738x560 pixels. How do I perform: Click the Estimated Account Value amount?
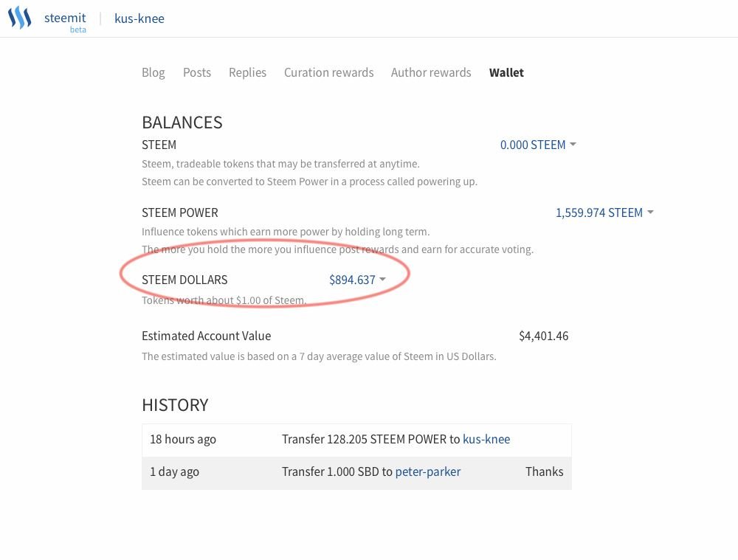click(x=543, y=336)
